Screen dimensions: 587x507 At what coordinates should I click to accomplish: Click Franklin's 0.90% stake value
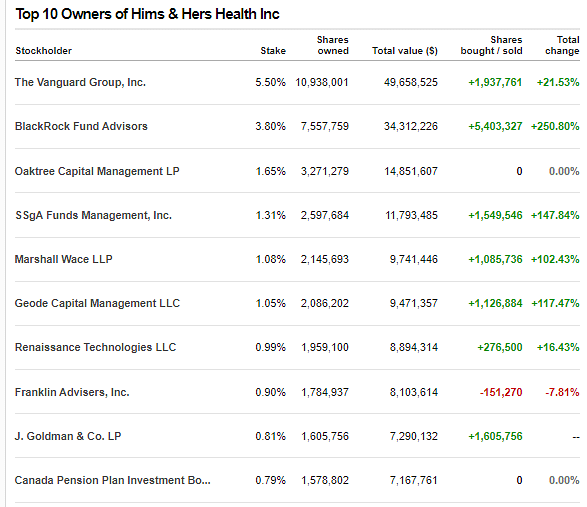pyautogui.click(x=270, y=392)
